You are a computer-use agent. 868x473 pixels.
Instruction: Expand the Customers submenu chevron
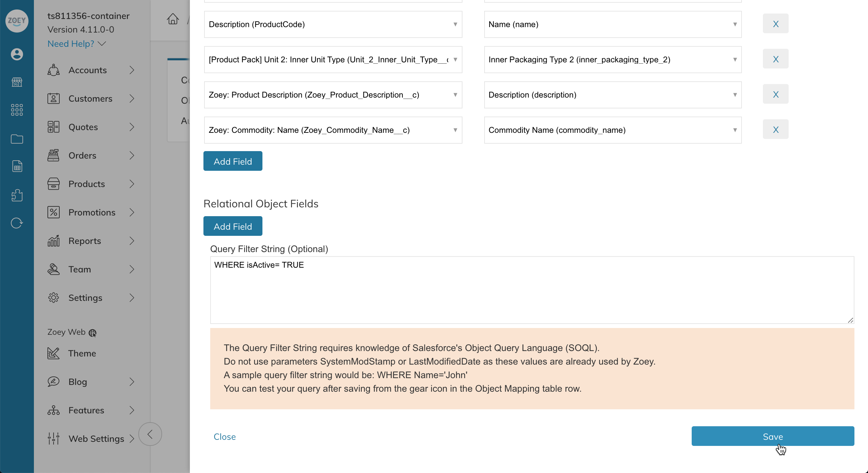132,99
